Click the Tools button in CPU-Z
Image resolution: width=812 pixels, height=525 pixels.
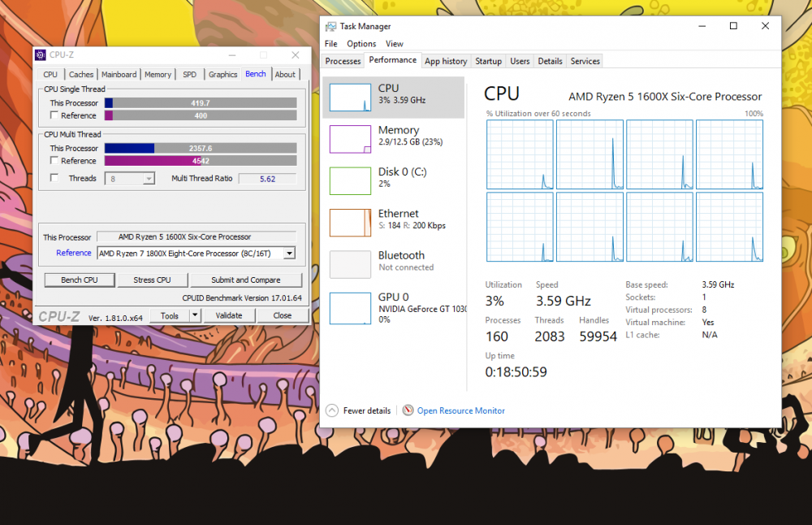tap(170, 315)
